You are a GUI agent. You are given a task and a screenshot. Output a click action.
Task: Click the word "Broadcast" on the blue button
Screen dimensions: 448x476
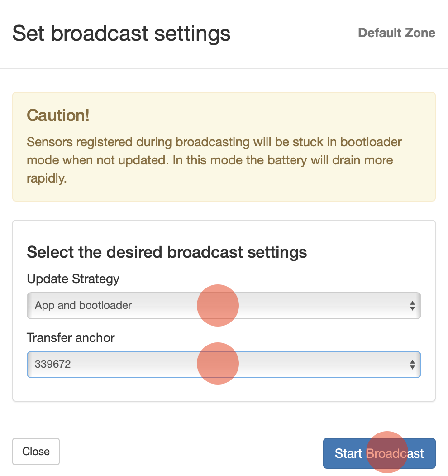pos(395,453)
